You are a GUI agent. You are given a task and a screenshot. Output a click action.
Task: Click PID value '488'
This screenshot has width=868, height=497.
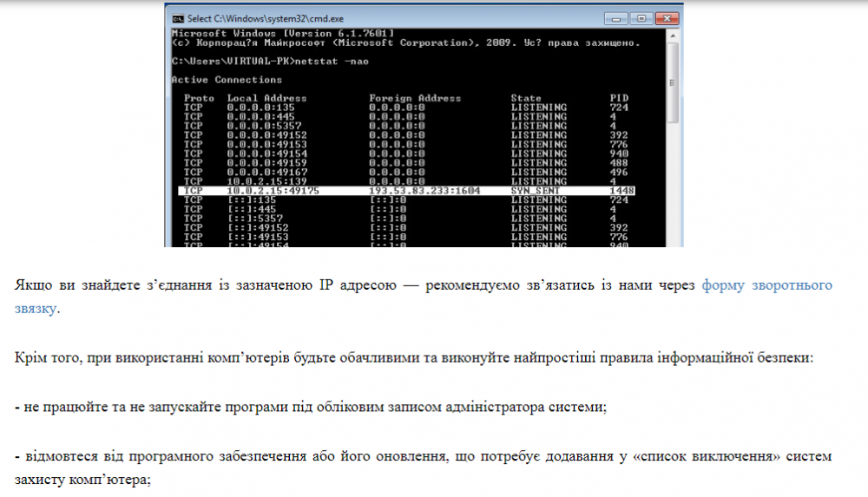pyautogui.click(x=619, y=163)
